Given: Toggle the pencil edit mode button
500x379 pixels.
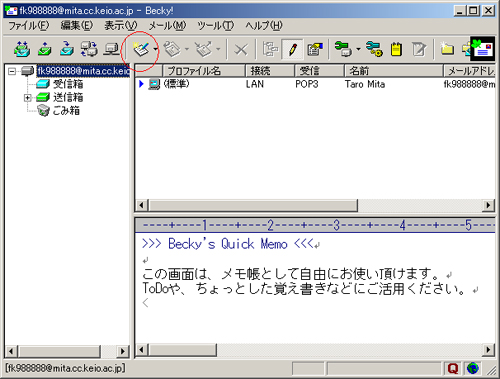Looking at the screenshot, I should tap(293, 50).
